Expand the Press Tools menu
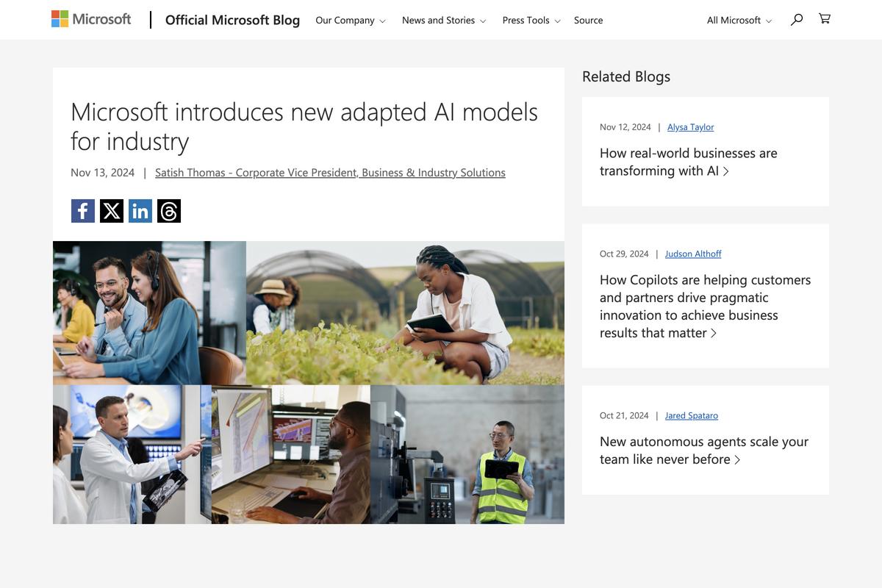The height and width of the screenshot is (588, 882). coord(531,21)
